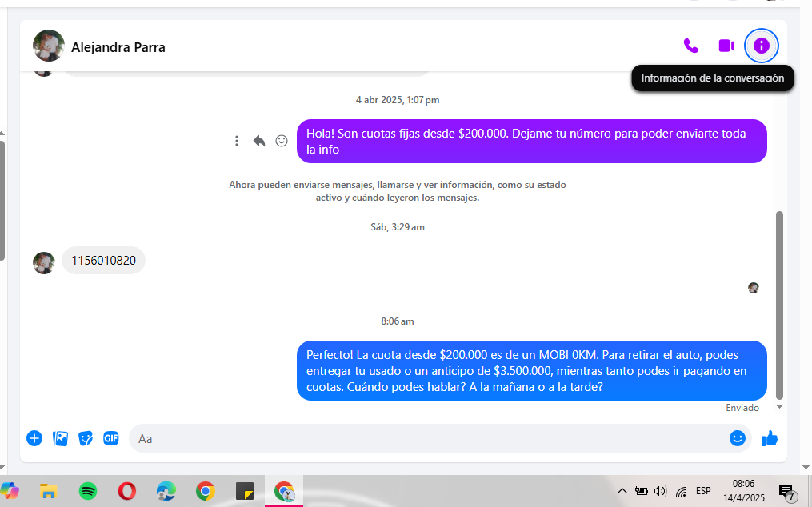Image resolution: width=812 pixels, height=507 pixels.
Task: Click the small seen-by avatar indicator
Action: (754, 288)
